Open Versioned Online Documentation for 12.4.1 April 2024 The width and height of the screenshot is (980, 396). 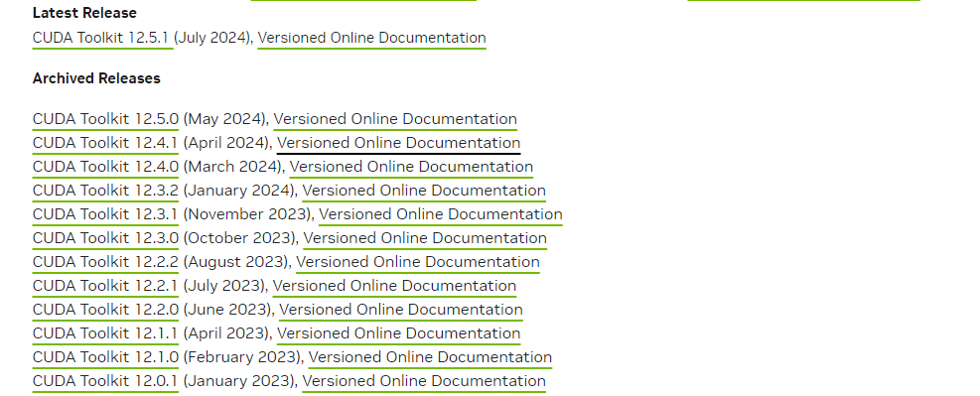point(399,143)
